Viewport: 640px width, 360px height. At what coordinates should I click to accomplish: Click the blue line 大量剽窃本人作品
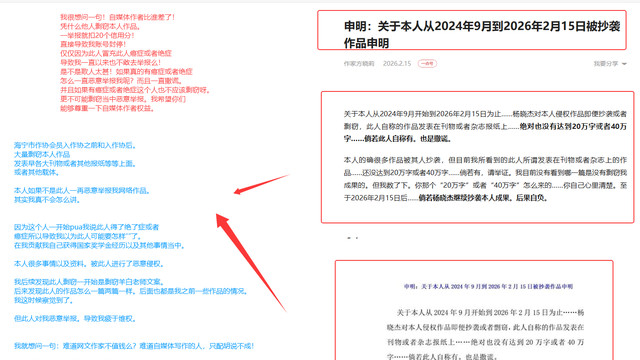(x=42, y=154)
